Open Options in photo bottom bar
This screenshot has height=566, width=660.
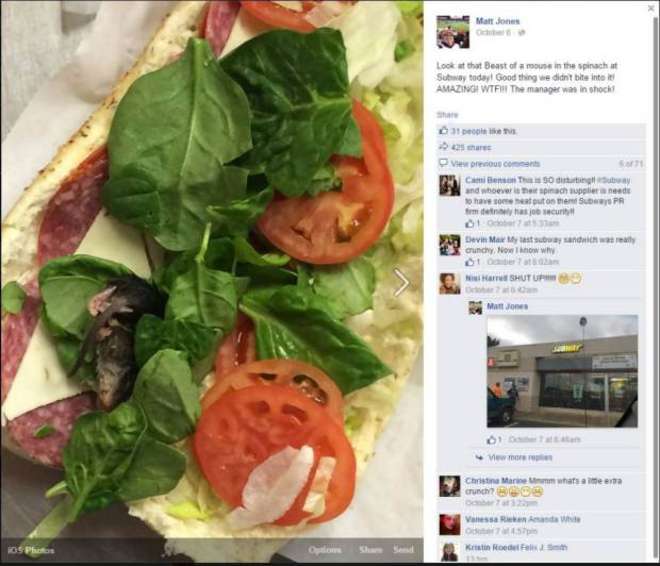(x=325, y=550)
